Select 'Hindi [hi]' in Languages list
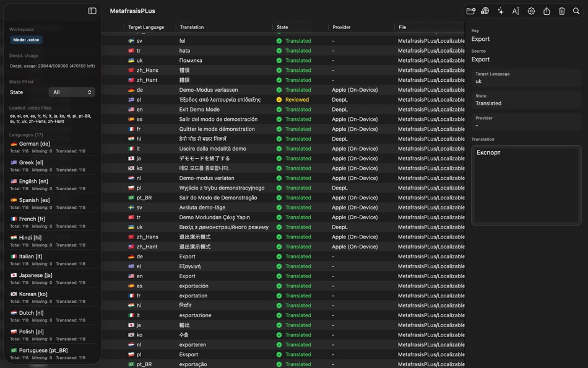588x368 pixels. (53, 241)
